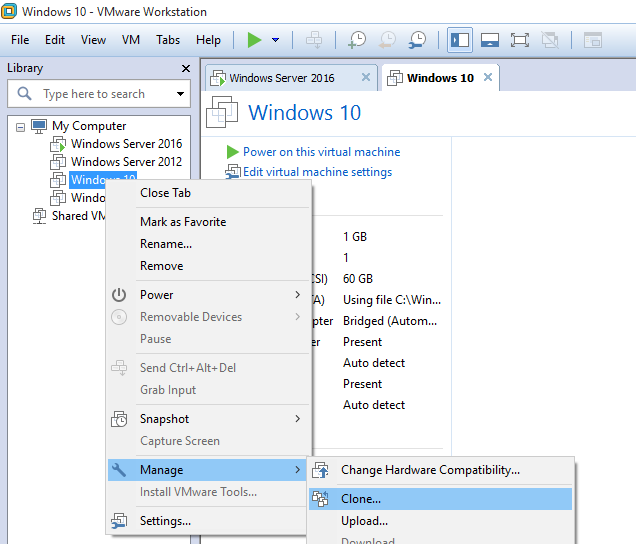Viewport: 636px width, 544px height.
Task: Close the Windows Server 2016 tab
Action: point(366,77)
